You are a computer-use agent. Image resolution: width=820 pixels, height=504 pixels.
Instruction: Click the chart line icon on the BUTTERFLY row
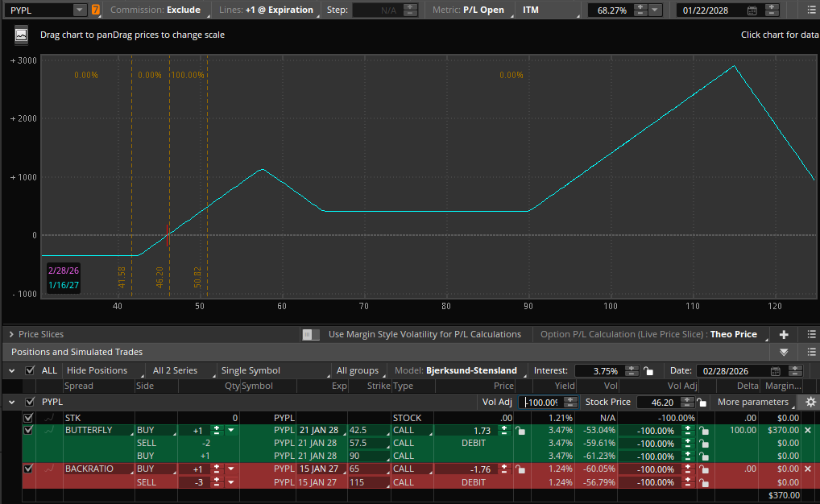click(x=49, y=430)
